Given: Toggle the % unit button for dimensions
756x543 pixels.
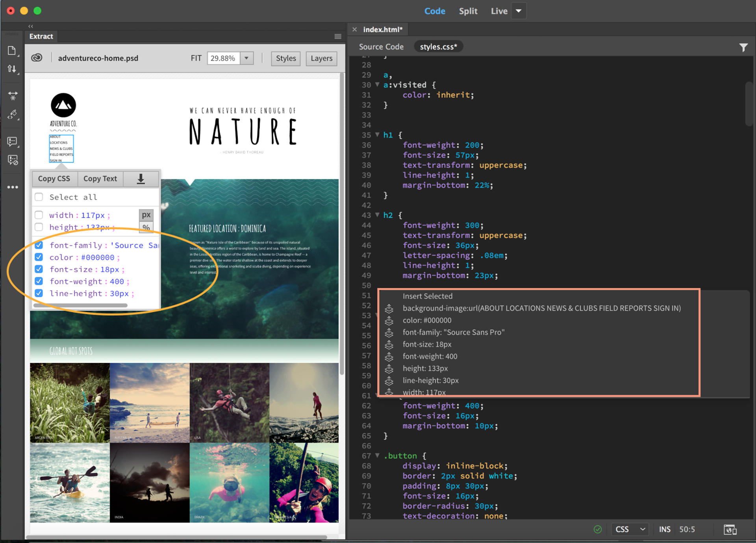Looking at the screenshot, I should point(146,227).
